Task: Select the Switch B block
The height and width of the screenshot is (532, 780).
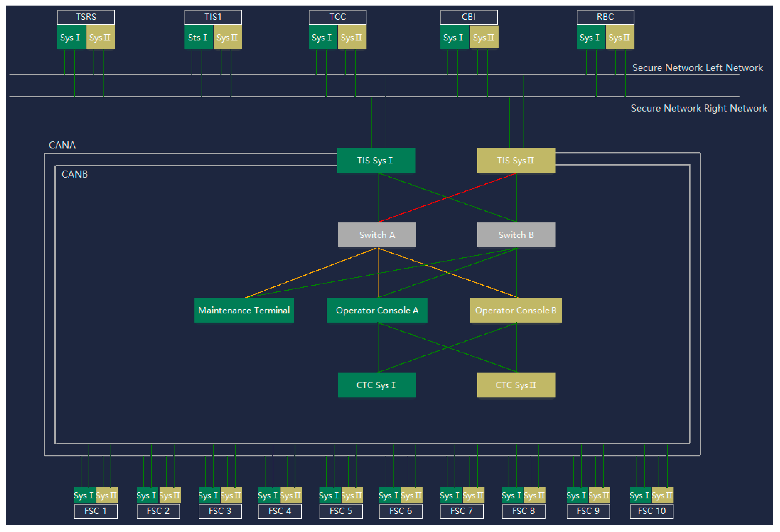Action: [x=516, y=235]
